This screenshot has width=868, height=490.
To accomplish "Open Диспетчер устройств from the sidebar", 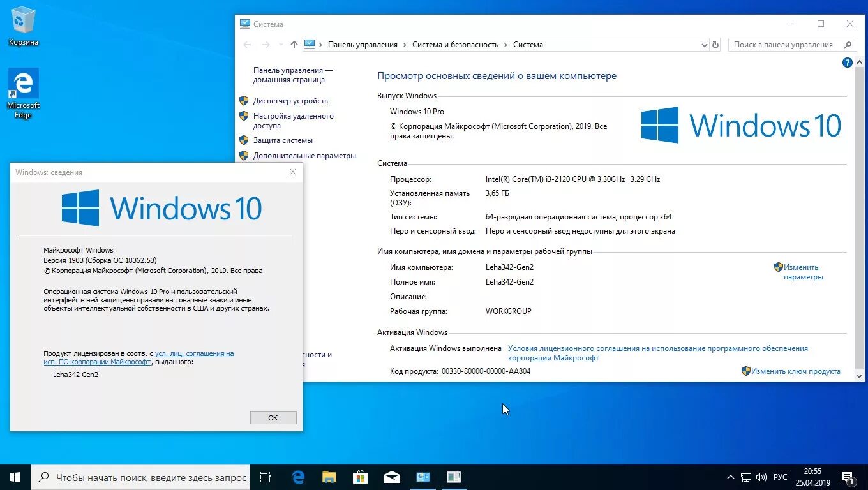I will pos(290,101).
